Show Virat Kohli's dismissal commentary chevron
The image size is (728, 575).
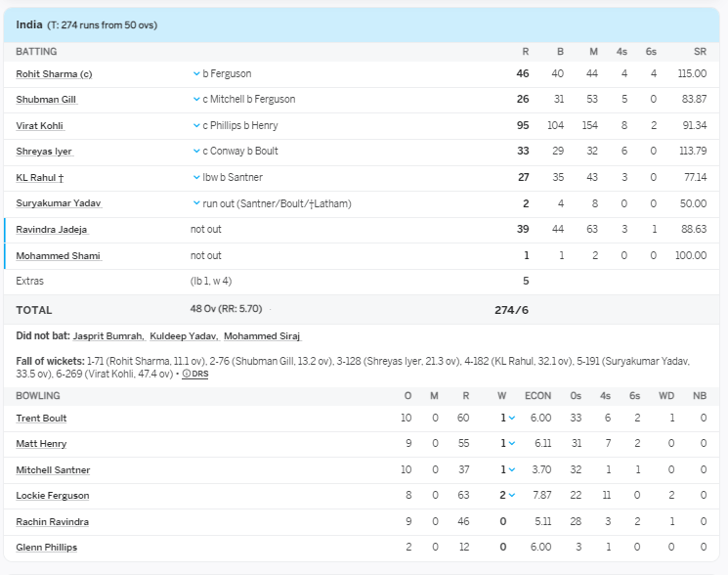click(196, 125)
